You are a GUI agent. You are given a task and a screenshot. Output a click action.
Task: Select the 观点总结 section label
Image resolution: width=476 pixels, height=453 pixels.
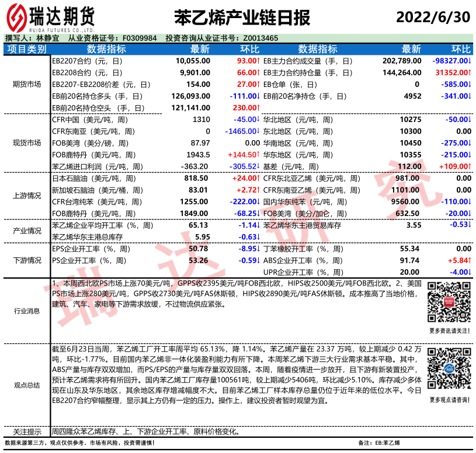point(26,385)
